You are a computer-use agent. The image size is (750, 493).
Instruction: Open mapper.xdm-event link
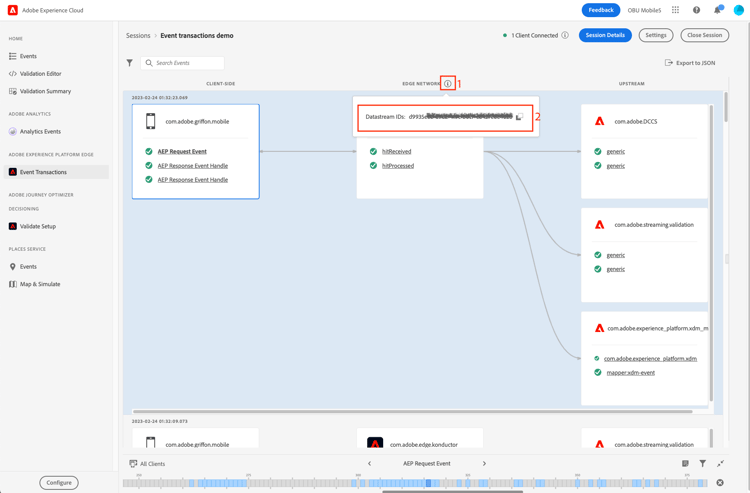pos(630,372)
